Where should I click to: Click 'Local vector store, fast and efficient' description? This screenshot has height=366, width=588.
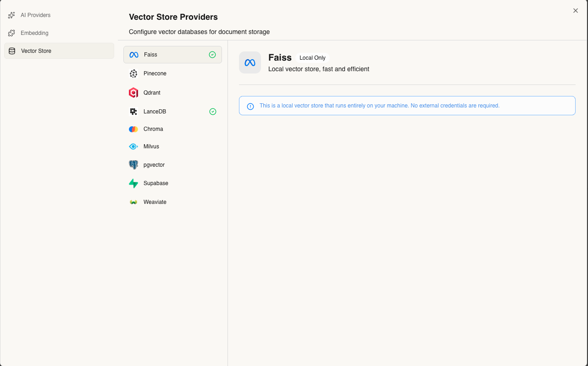click(x=319, y=69)
